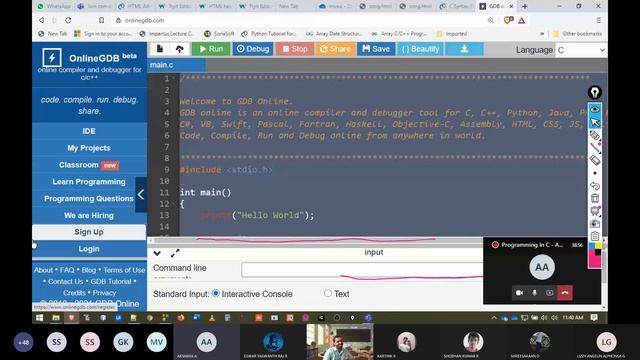The image size is (640, 360).
Task: Take annotation screenshot camera icon
Action: tap(595, 224)
